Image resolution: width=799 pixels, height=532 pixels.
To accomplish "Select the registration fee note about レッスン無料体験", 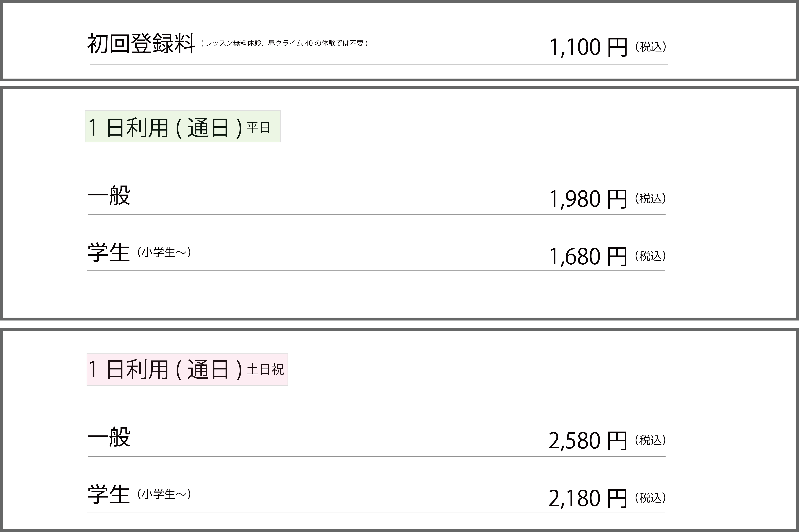I will (285, 43).
